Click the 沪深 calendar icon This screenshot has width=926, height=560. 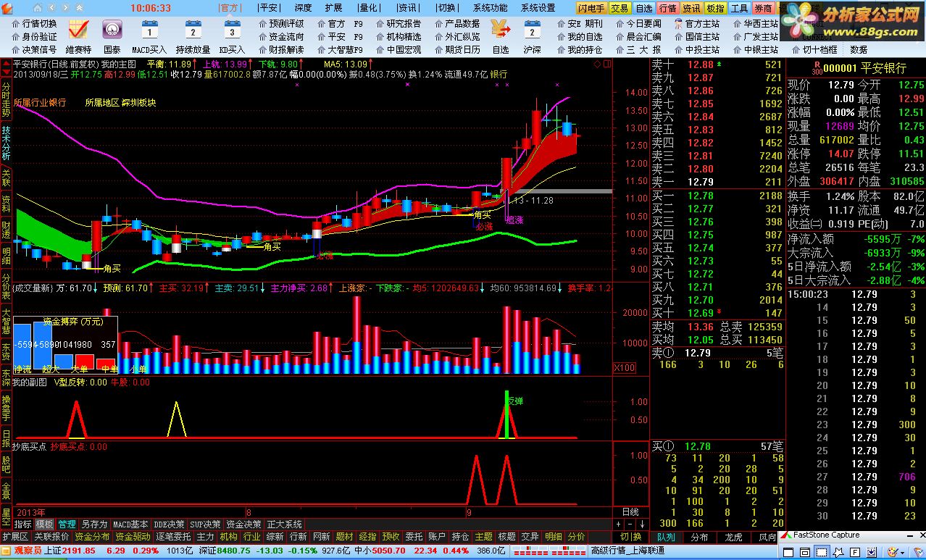532,30
